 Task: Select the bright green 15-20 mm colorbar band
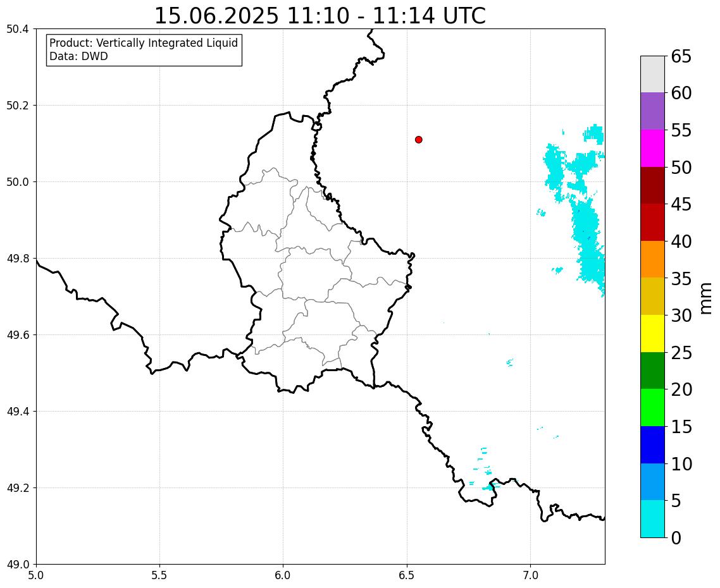coord(652,408)
